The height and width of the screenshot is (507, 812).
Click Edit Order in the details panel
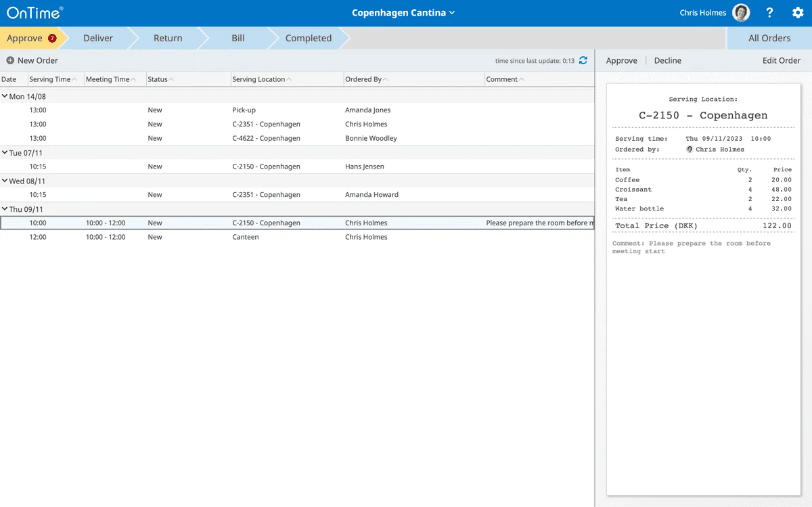(x=781, y=60)
